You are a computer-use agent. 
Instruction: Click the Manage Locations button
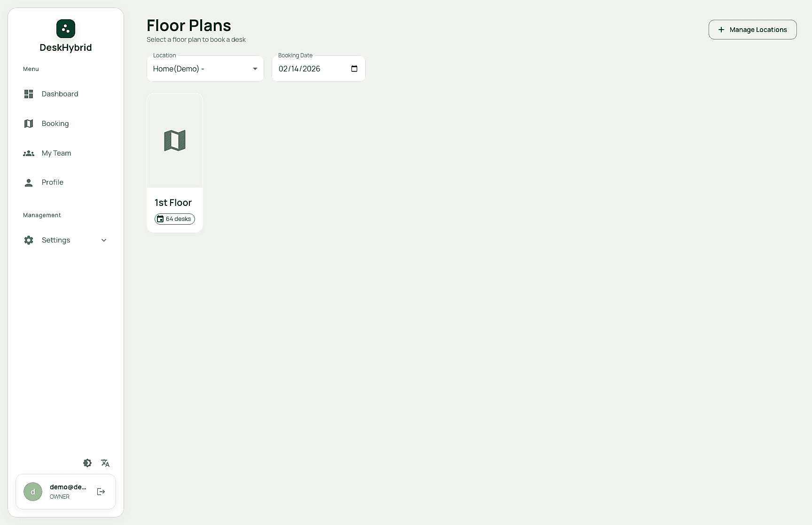click(x=752, y=29)
